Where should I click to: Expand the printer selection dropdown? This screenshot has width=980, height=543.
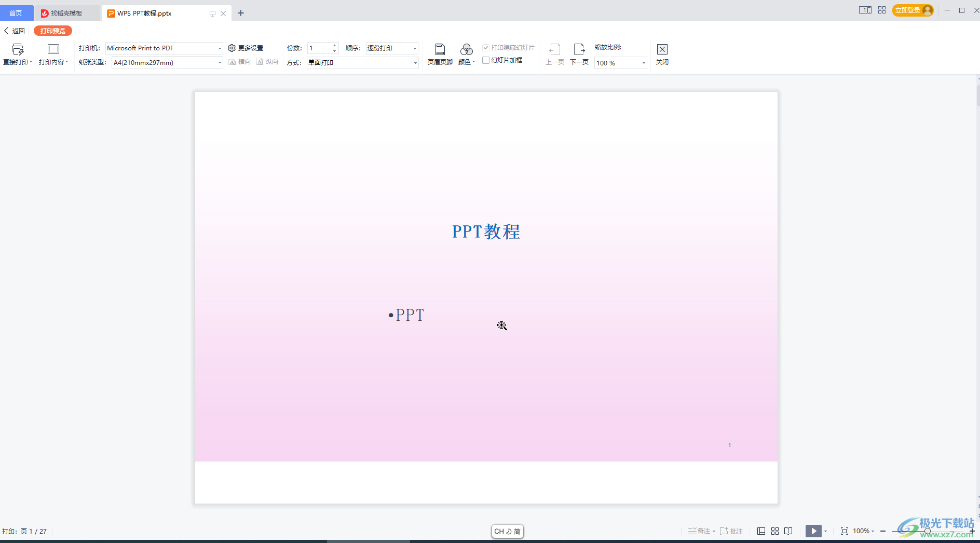pos(220,48)
